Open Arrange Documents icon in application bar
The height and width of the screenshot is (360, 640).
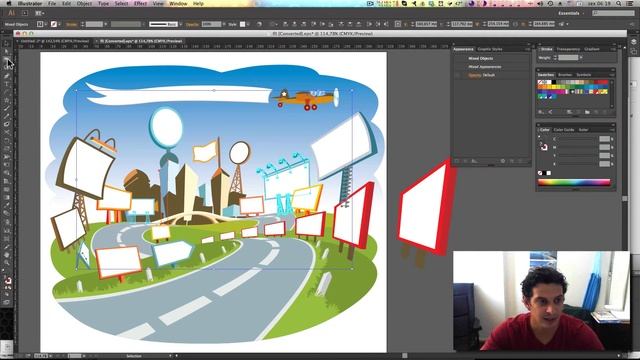(40, 13)
